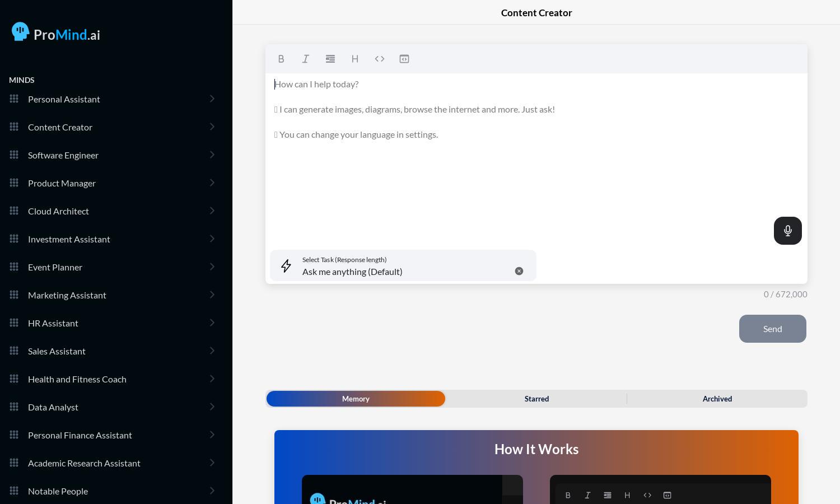Toggle bold formatting in editor toolbar
This screenshot has height=504, width=840.
pyautogui.click(x=281, y=59)
